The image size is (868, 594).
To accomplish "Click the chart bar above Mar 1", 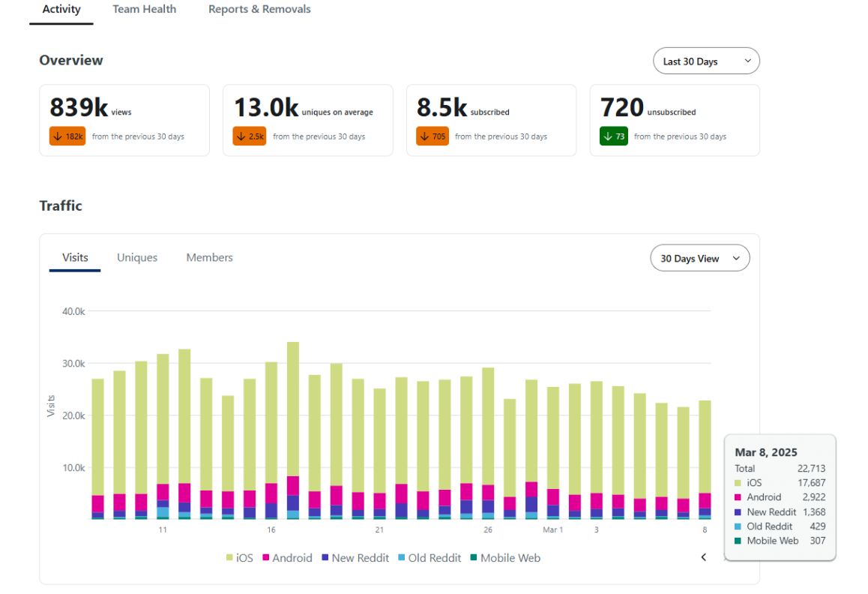I will tap(553, 453).
